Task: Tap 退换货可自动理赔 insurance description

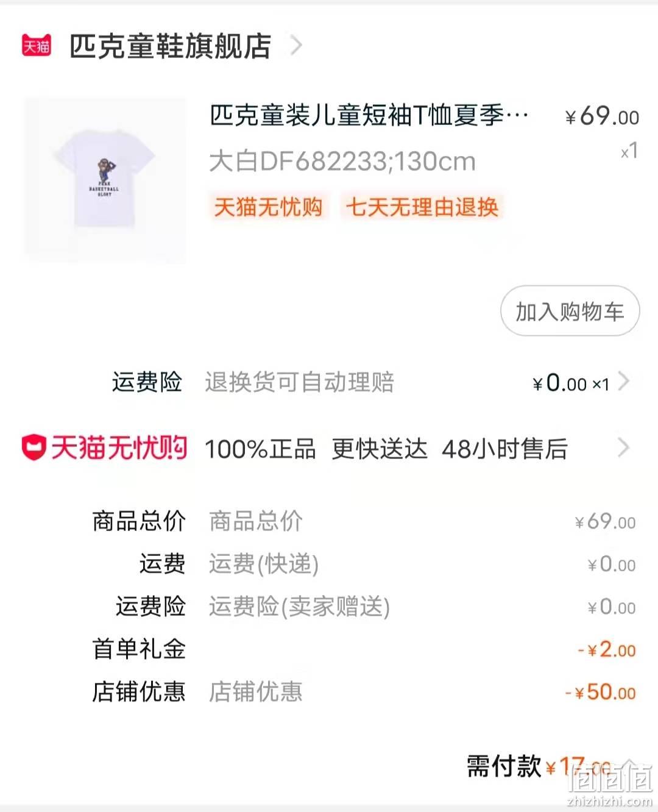Action: pyautogui.click(x=300, y=382)
